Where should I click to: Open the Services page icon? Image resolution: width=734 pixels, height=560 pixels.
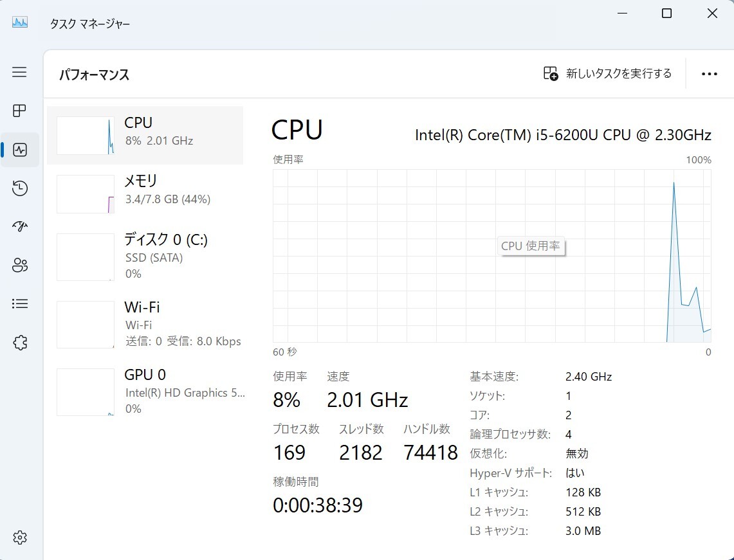pyautogui.click(x=19, y=342)
